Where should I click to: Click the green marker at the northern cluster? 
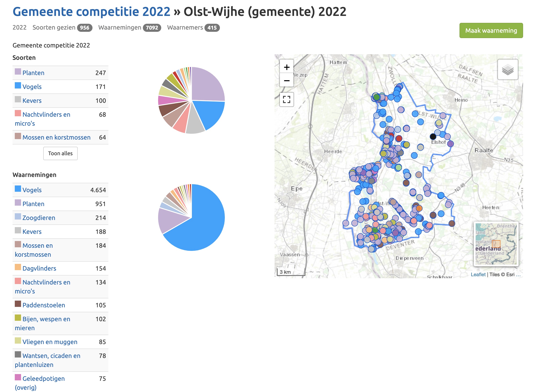click(376, 97)
